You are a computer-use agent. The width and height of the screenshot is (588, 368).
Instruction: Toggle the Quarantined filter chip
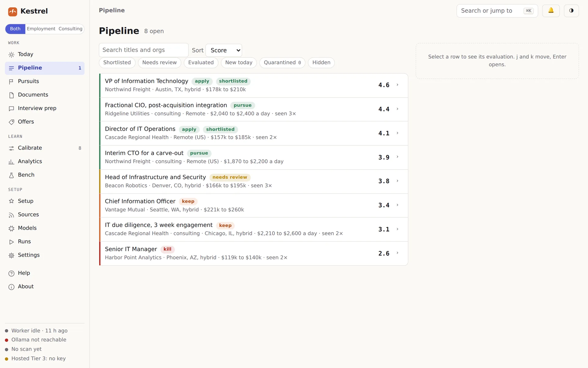[x=282, y=63]
